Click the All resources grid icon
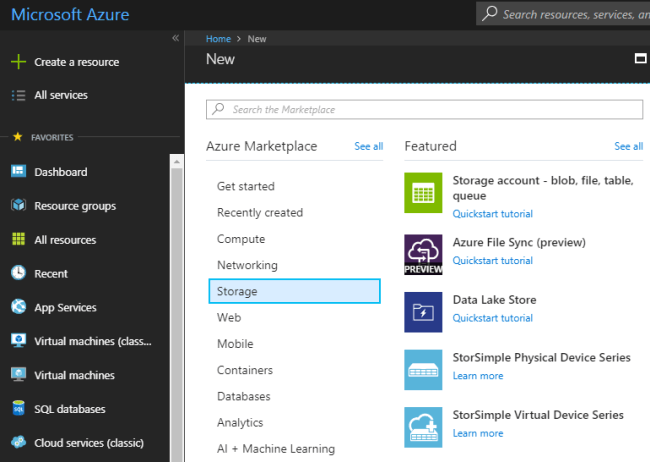 18,239
